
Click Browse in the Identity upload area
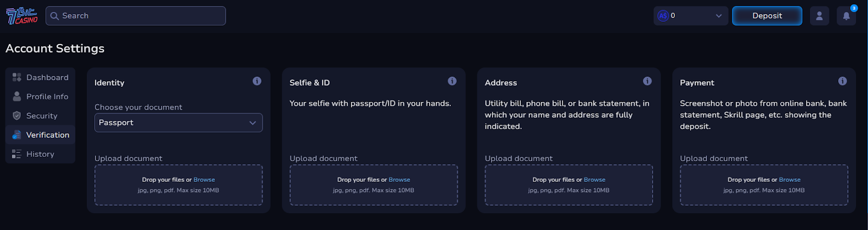(x=204, y=180)
